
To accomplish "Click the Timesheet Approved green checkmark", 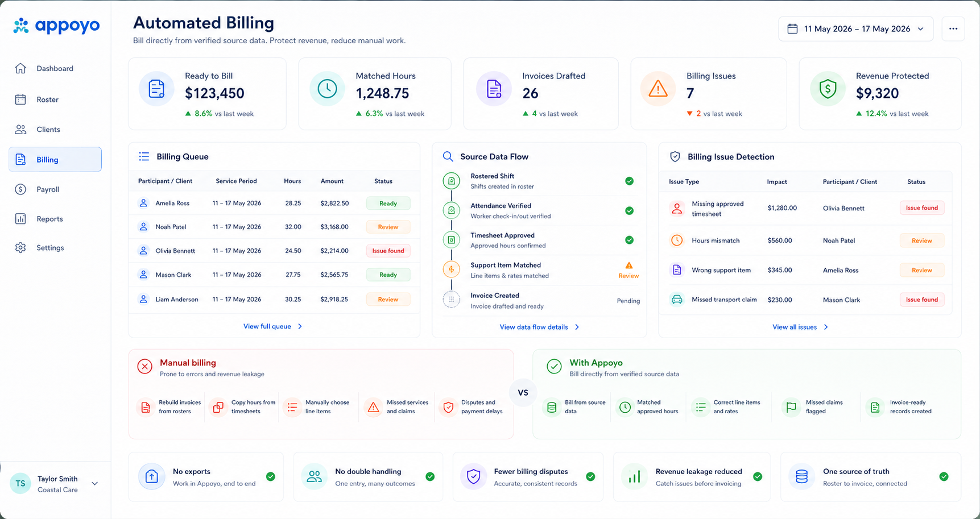I will click(x=629, y=240).
